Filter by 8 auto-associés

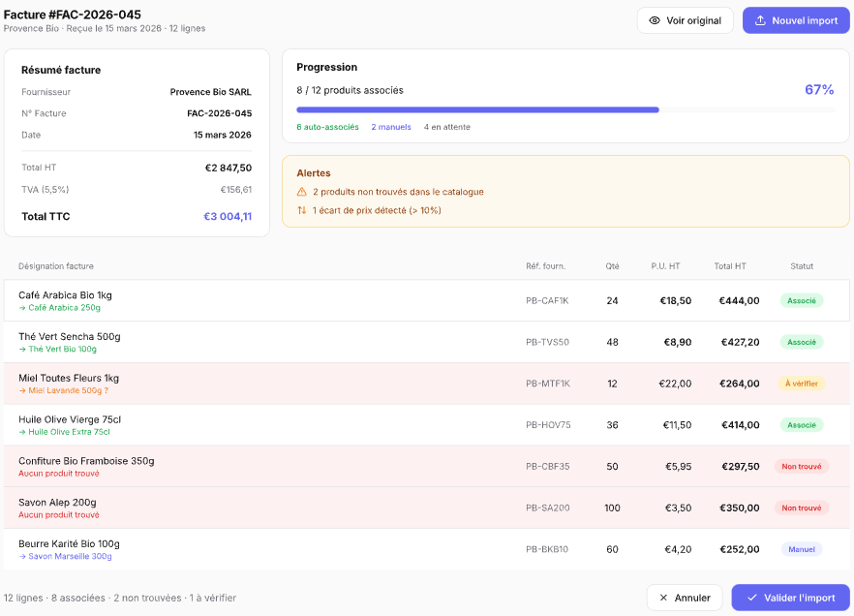pos(329,126)
